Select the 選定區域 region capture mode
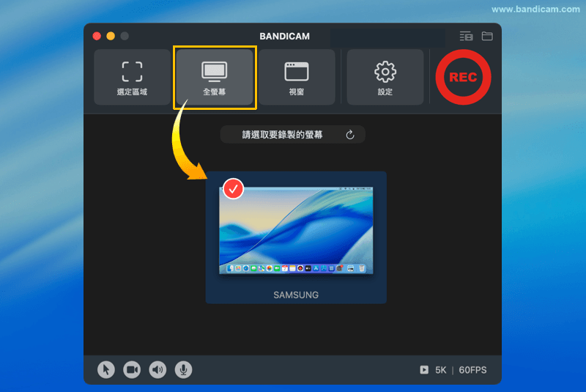The width and height of the screenshot is (586, 392). 132,78
